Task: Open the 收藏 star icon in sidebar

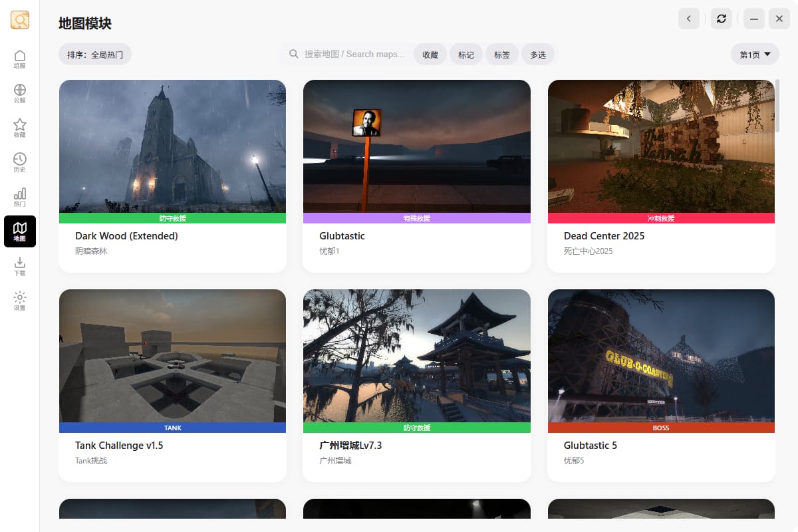Action: point(20,128)
